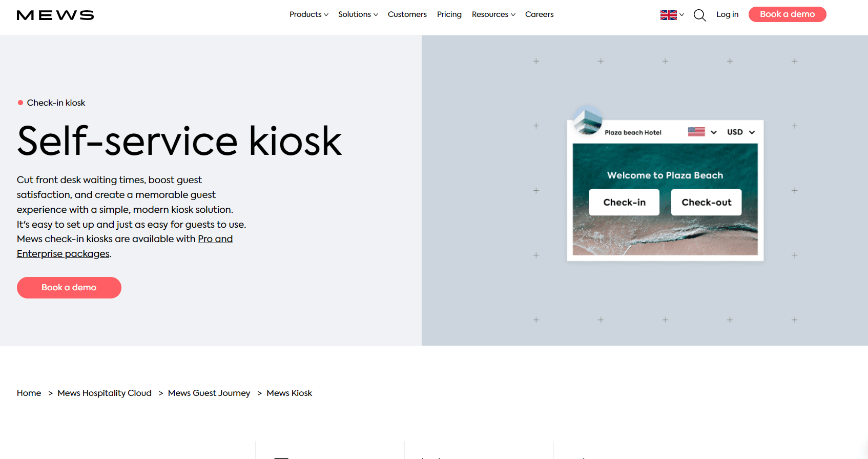Click the US flag in kiosk preview

click(x=696, y=132)
